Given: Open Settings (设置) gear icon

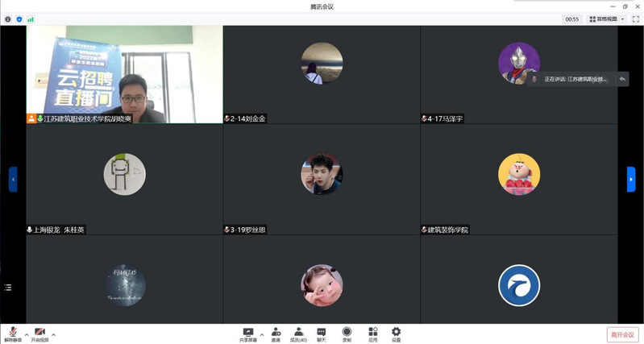Looking at the screenshot, I should coord(396,334).
